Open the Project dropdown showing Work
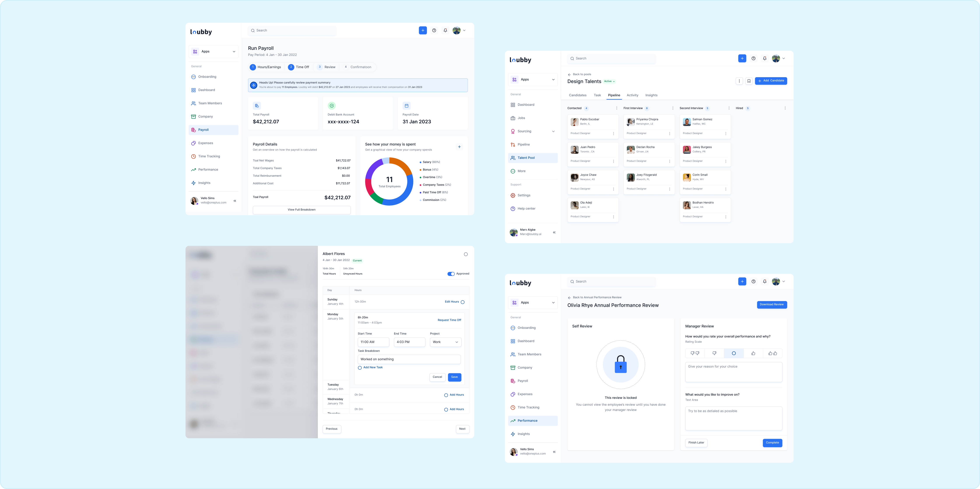 [x=446, y=342]
